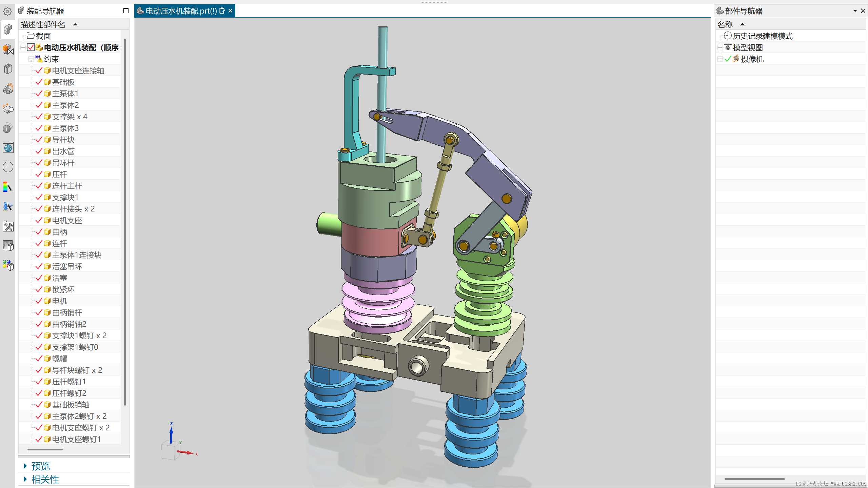
Task: Open the History clock sidebar tab
Action: [x=8, y=167]
